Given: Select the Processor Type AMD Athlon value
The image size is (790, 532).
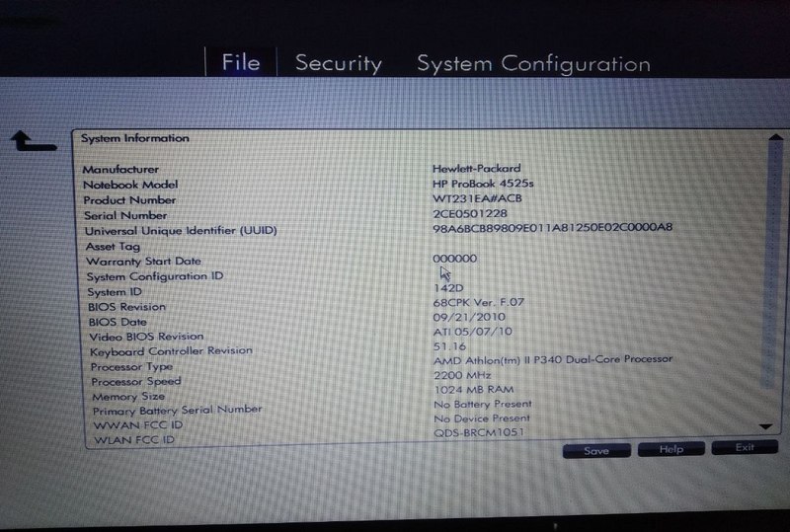Looking at the screenshot, I should pos(553,359).
